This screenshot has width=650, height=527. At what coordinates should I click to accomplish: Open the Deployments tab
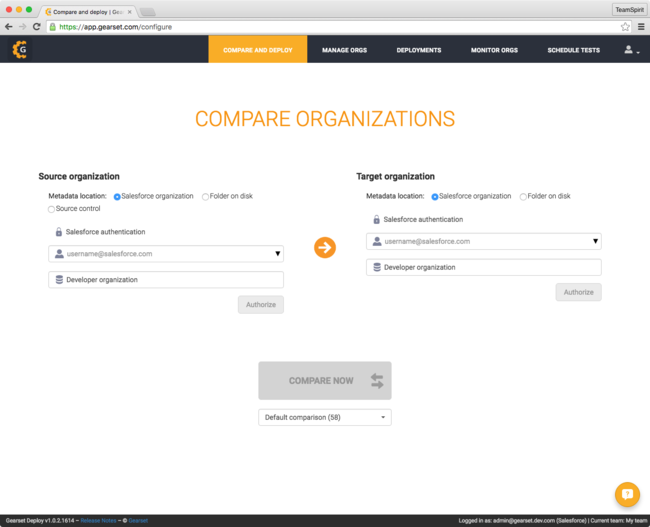click(x=419, y=49)
